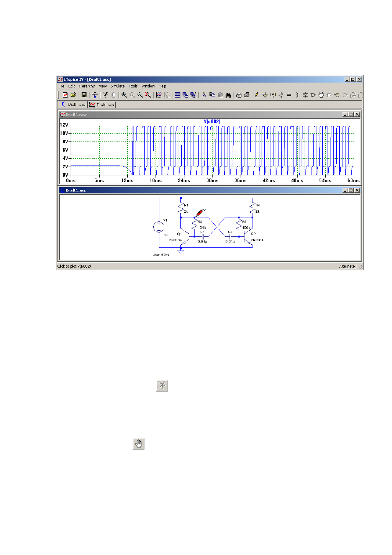Click the V1 voltage source symbol
Viewport: 392px width, 555px height.
(159, 227)
